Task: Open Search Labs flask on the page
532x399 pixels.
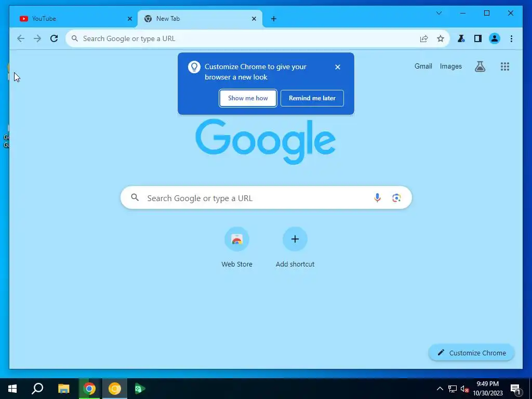Action: [480, 66]
